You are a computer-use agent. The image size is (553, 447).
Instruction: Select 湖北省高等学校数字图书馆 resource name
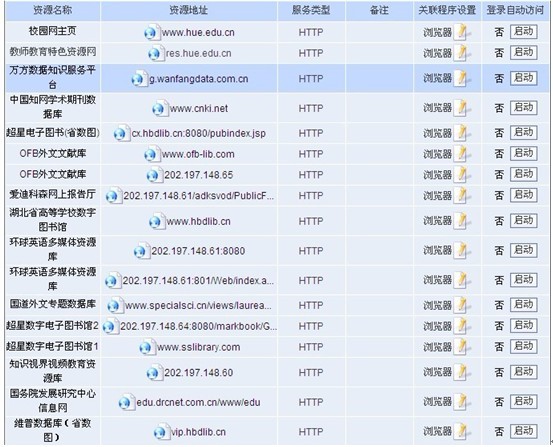click(53, 220)
